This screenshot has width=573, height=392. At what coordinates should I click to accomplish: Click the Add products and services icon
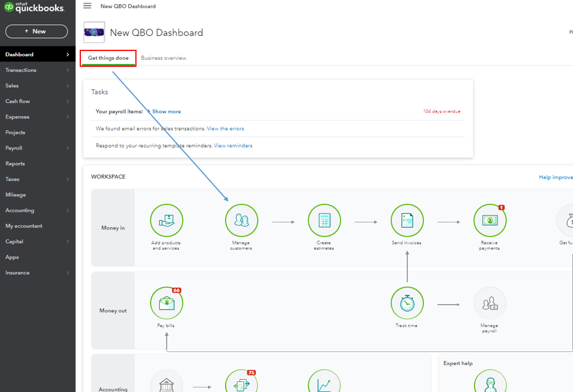tap(166, 220)
